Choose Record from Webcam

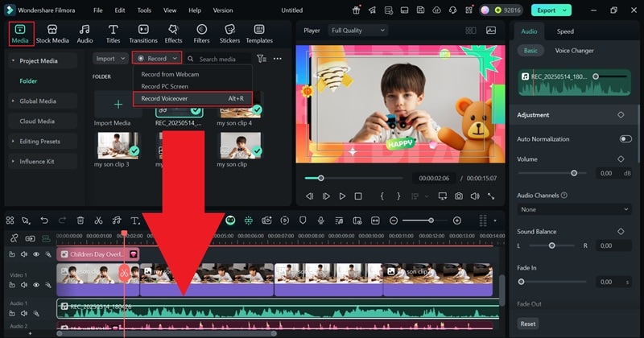click(170, 74)
